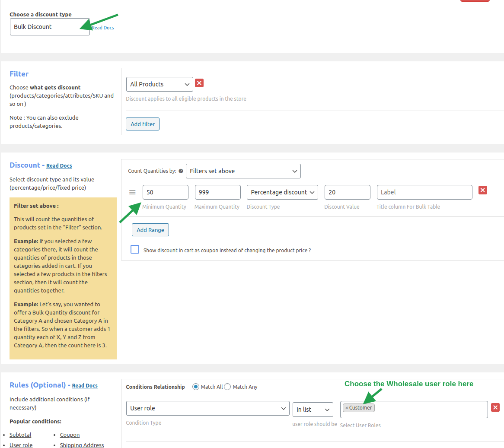Click the Label title input field
This screenshot has width=504, height=448.
click(424, 192)
